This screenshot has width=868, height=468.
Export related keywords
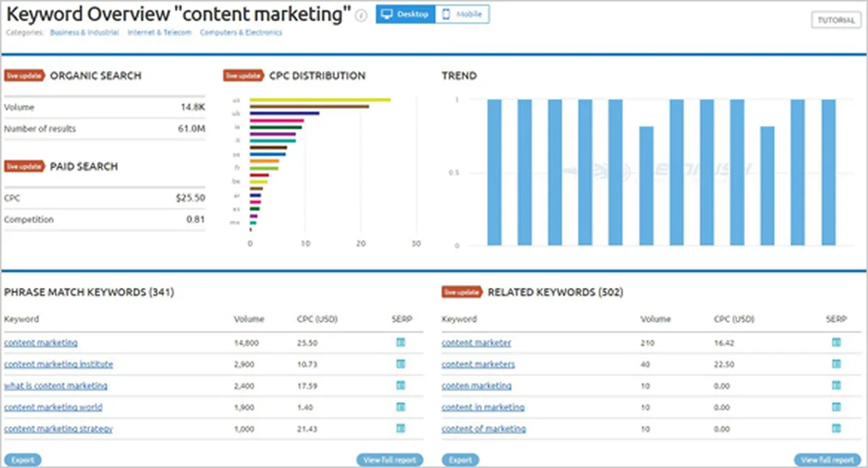460,459
